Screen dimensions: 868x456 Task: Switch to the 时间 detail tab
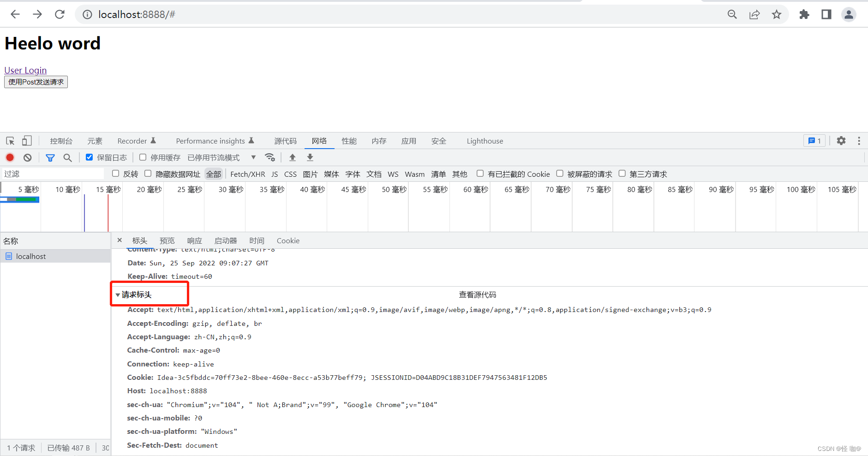[x=257, y=240]
